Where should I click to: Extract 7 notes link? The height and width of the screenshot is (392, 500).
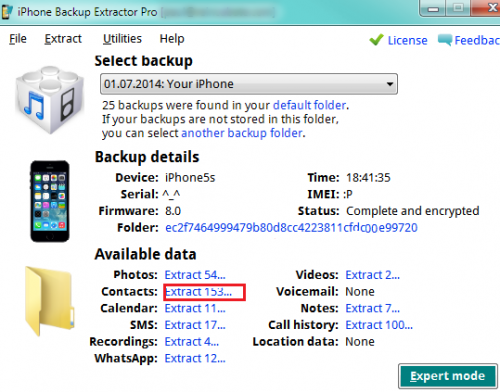[x=372, y=308]
